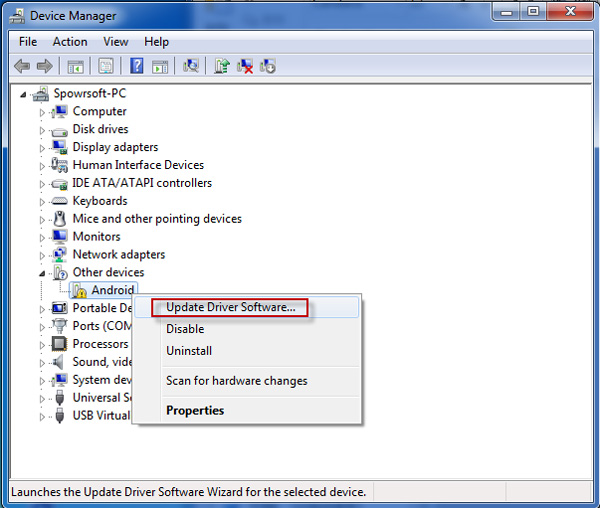Viewport: 600px width, 508px height.
Task: Click the show/hide action pane icon
Action: [x=160, y=66]
